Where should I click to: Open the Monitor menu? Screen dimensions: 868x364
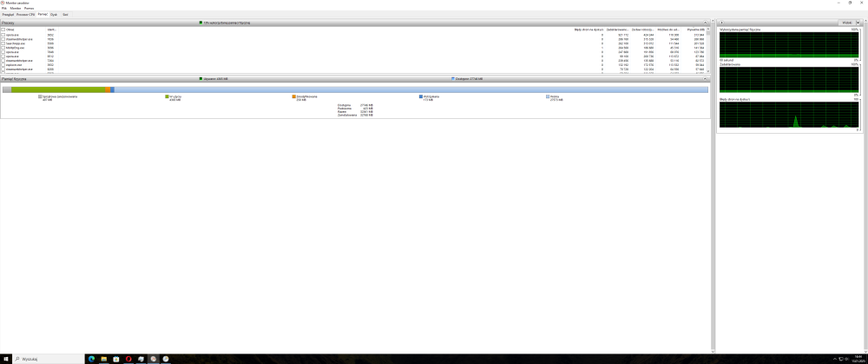pyautogui.click(x=16, y=9)
